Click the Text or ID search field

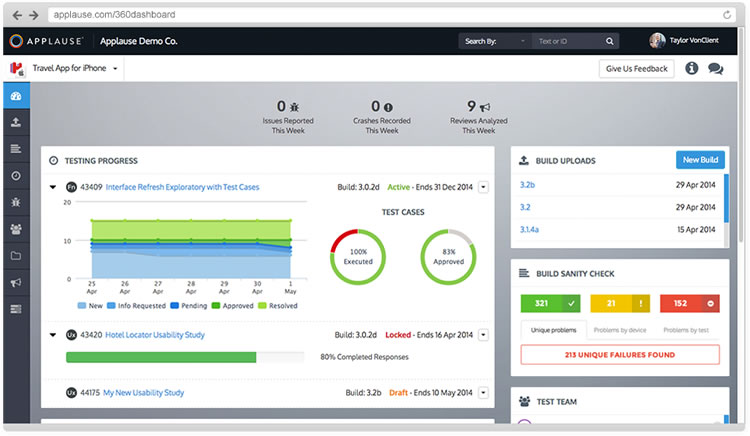565,41
